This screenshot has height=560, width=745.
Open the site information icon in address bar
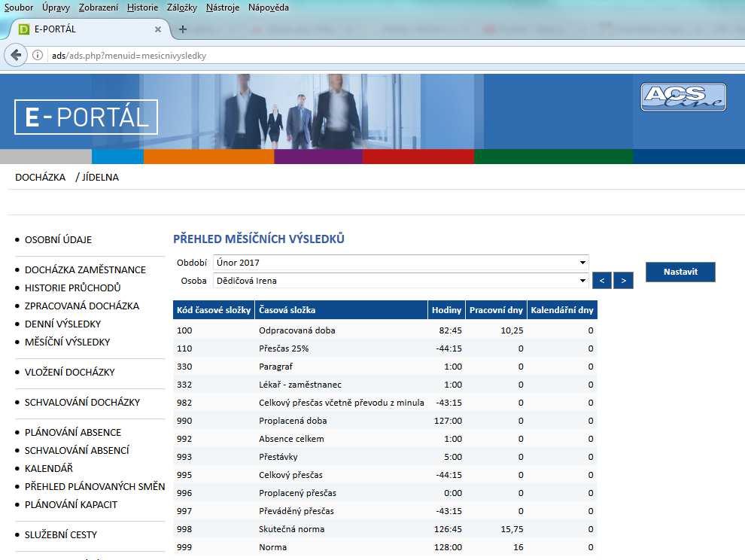[38, 56]
